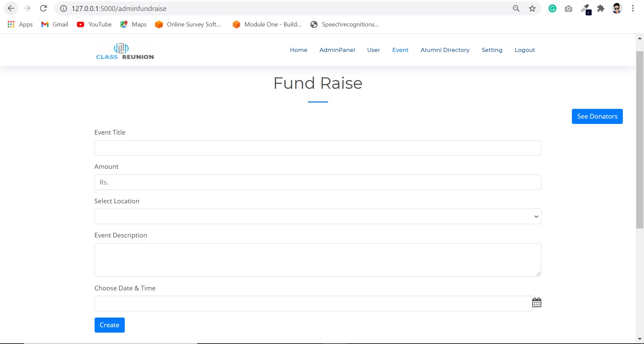Click the Select Location label
The image size is (644, 344).
point(117,201)
